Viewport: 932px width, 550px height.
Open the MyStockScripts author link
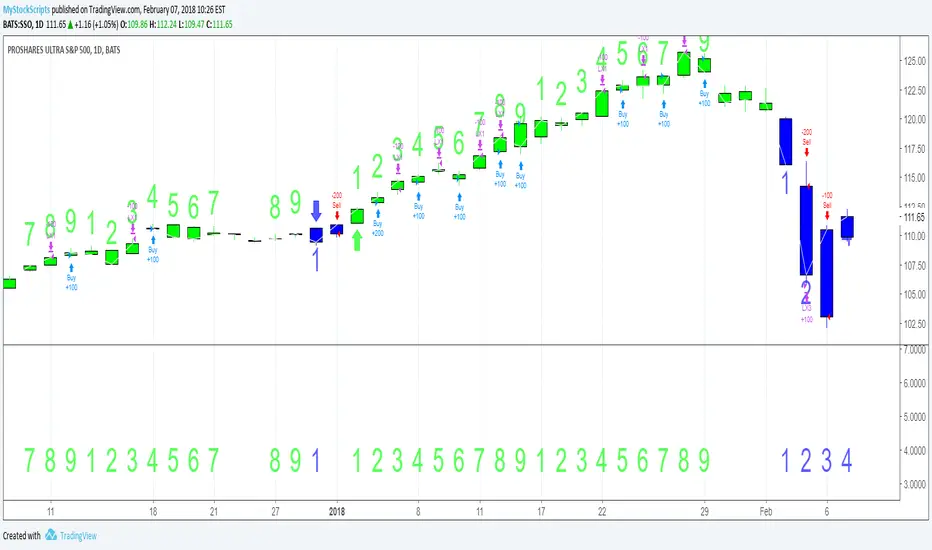coord(27,10)
